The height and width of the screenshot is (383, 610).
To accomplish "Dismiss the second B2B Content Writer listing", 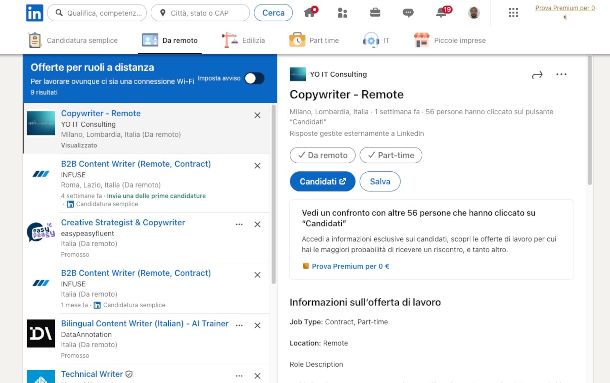I will click(x=257, y=275).
